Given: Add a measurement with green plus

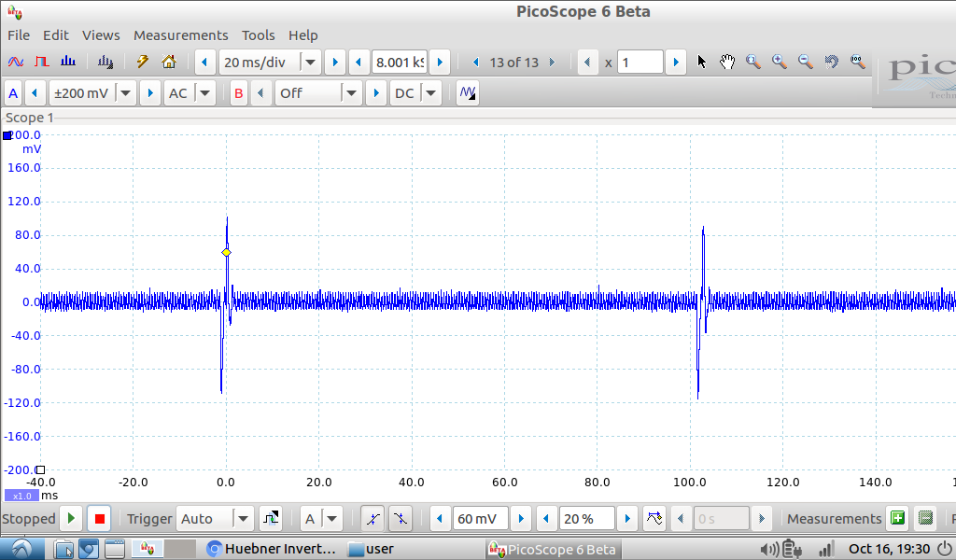Looking at the screenshot, I should (x=897, y=519).
